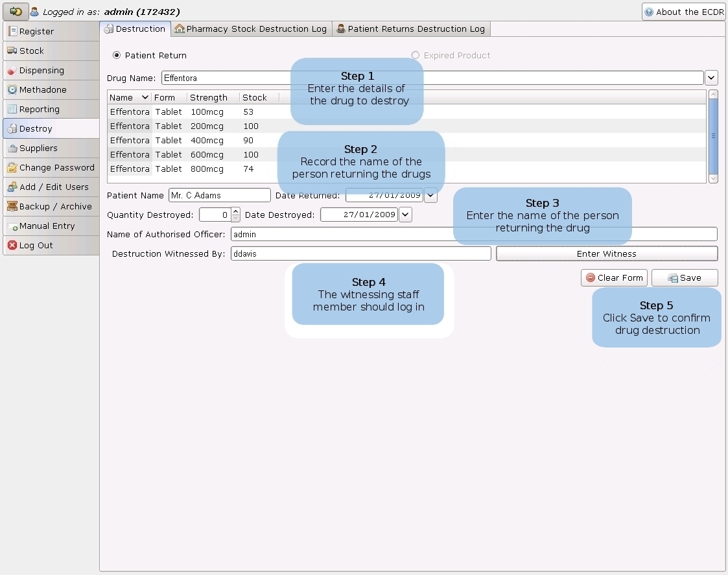Click the Reporting sidebar icon

(x=12, y=109)
